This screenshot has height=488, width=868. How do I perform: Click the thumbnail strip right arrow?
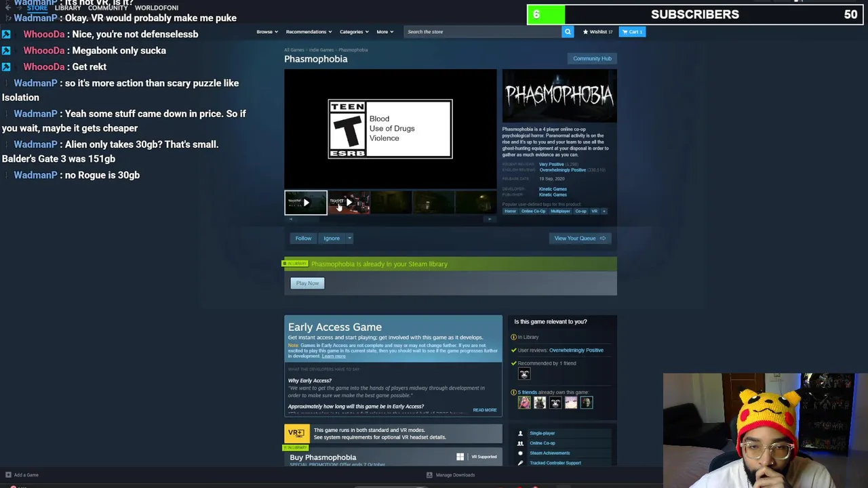click(x=491, y=219)
